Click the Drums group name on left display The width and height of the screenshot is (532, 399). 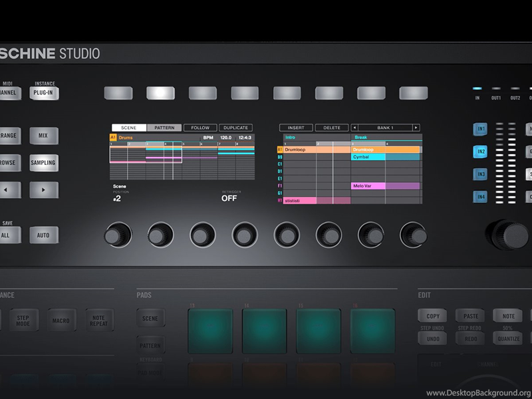click(126, 138)
